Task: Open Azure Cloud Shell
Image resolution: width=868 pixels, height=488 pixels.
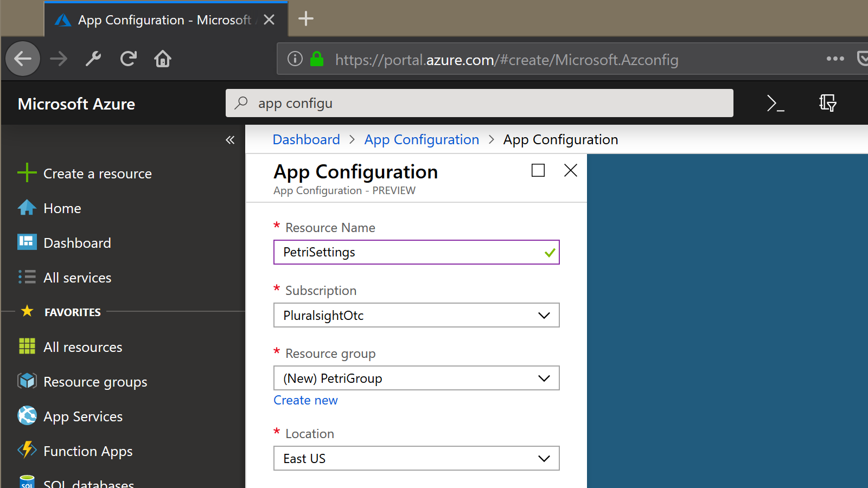Action: point(776,103)
